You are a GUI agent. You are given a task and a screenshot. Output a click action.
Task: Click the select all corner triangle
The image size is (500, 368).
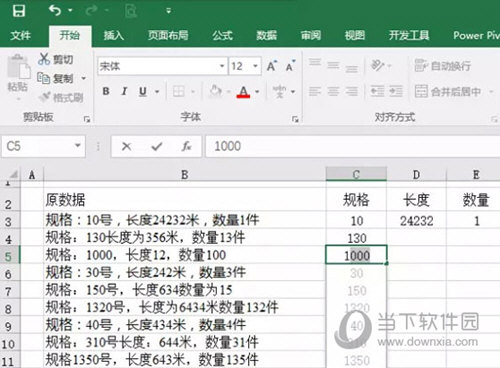[13, 174]
